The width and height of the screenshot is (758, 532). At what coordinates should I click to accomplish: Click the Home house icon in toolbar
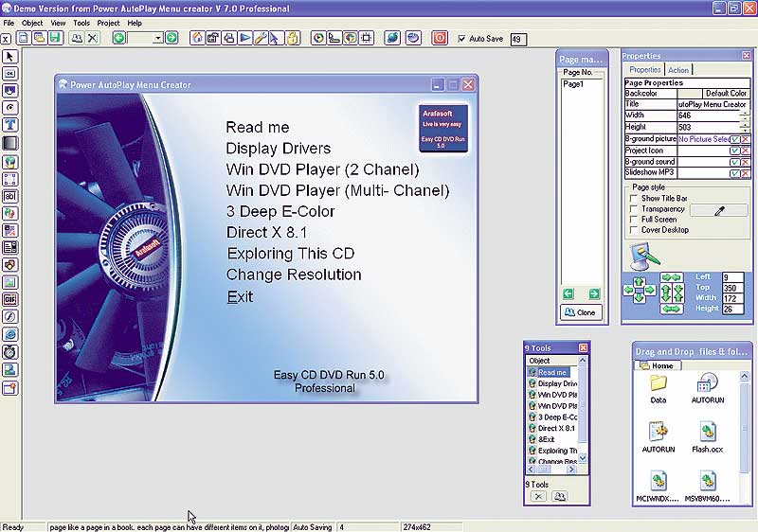pos(197,38)
